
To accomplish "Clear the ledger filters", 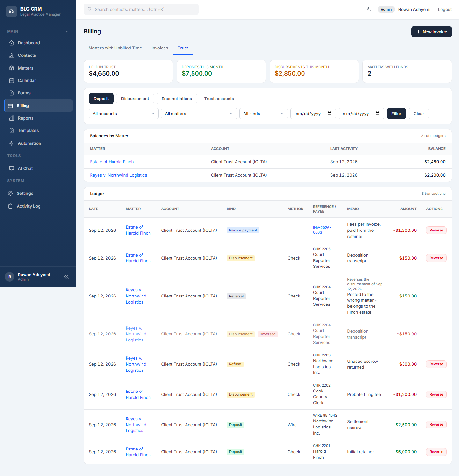I will pyautogui.click(x=419, y=114).
